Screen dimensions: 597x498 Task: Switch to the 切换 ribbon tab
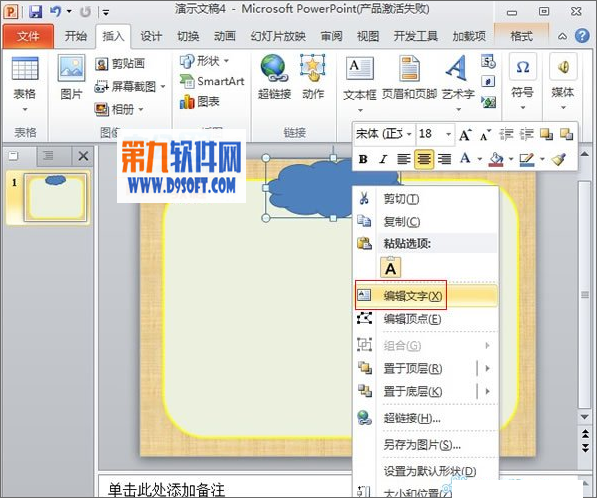coord(188,36)
